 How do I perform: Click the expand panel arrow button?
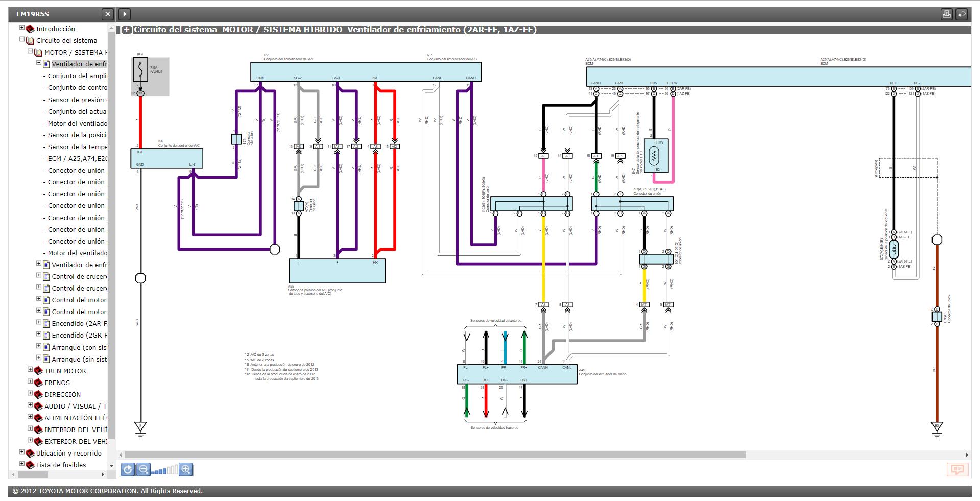[125, 14]
